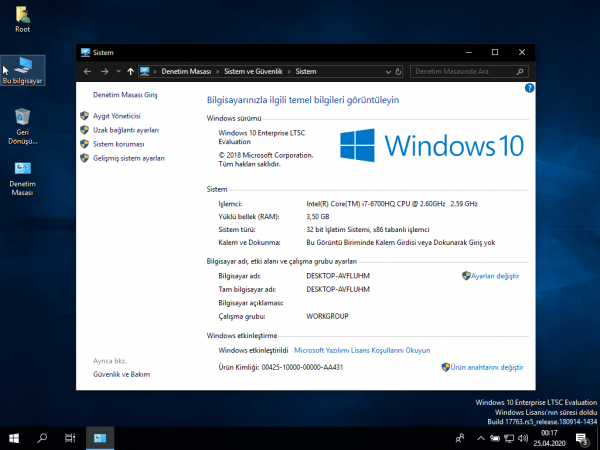Open Task View on the taskbar
This screenshot has height=450, width=600.
click(x=70, y=438)
